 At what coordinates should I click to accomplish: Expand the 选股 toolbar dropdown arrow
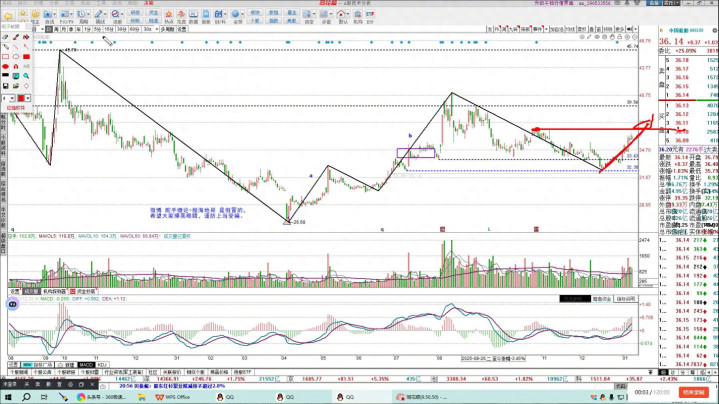click(122, 14)
